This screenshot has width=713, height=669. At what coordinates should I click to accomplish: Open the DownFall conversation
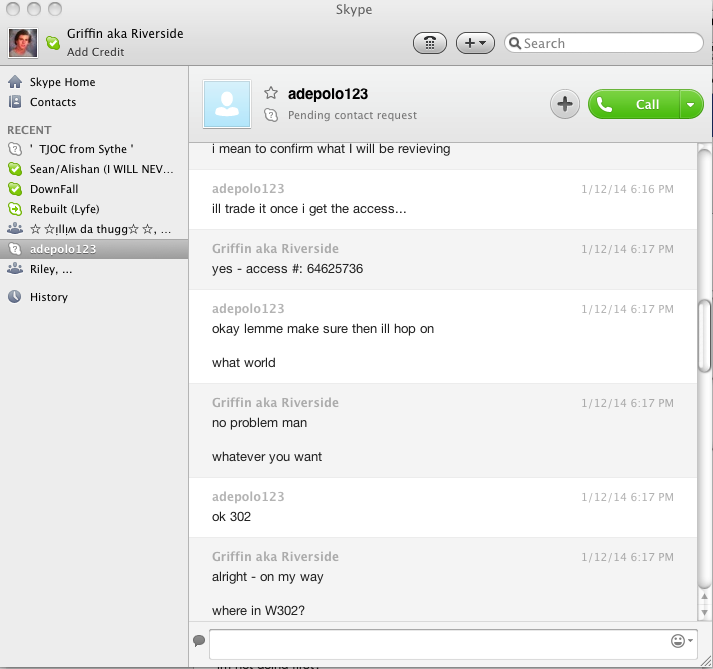point(94,189)
